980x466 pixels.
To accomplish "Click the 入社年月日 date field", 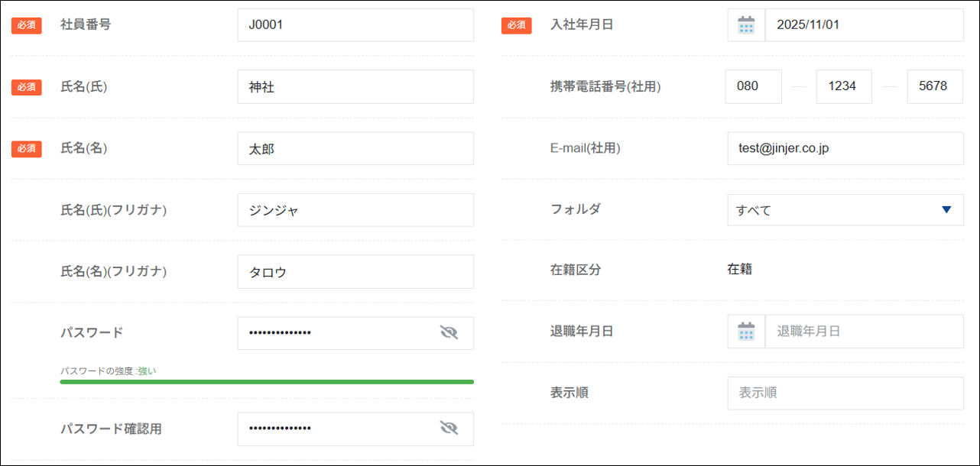I will click(x=864, y=25).
